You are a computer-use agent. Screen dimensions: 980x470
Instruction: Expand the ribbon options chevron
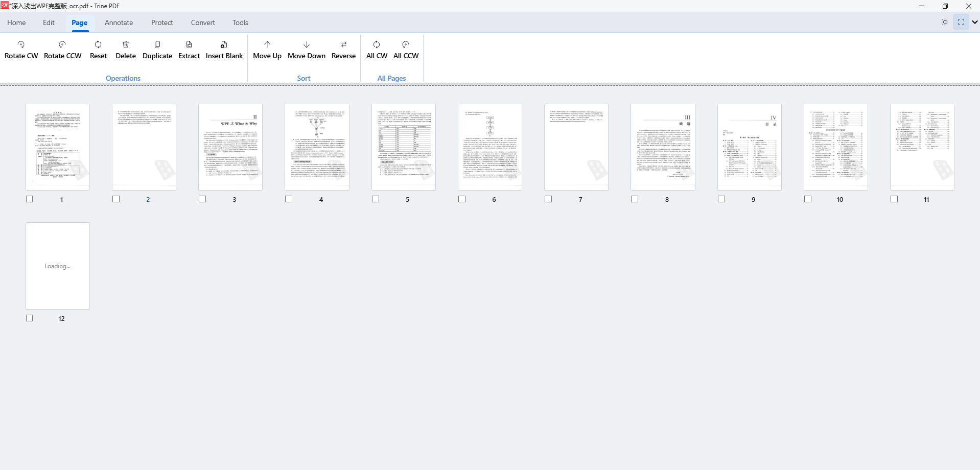(x=975, y=22)
